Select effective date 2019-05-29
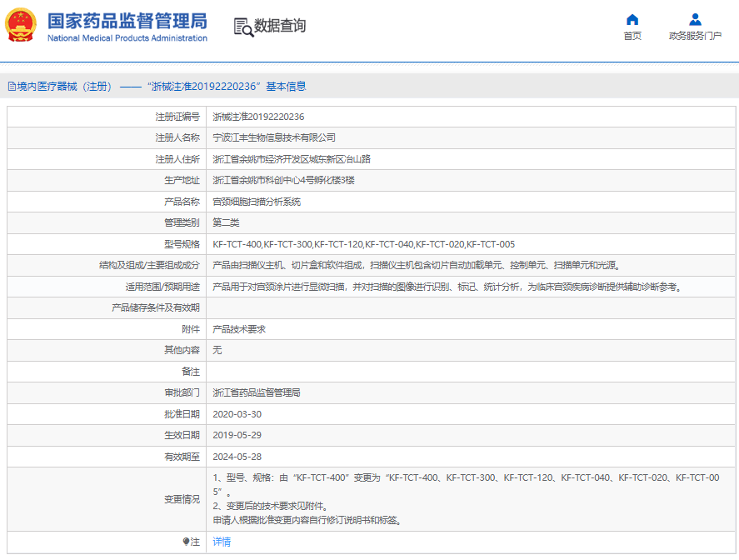Screen dimensions: 739x560 pyautogui.click(x=237, y=435)
